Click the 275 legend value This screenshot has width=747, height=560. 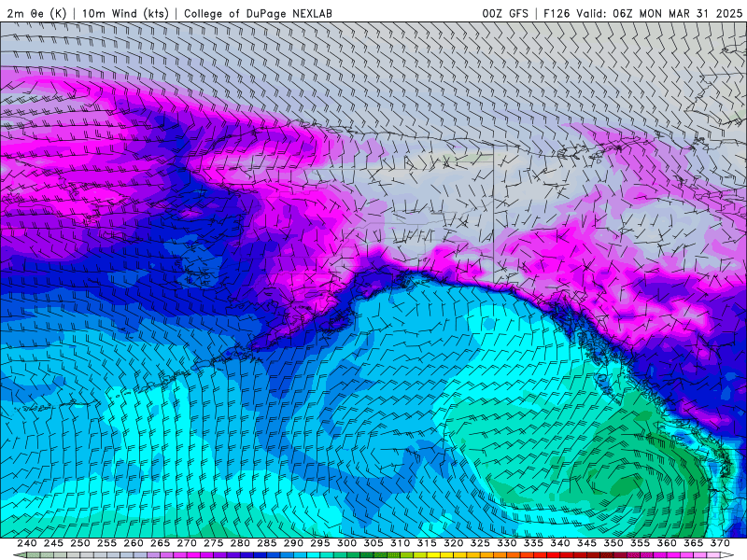(214, 543)
